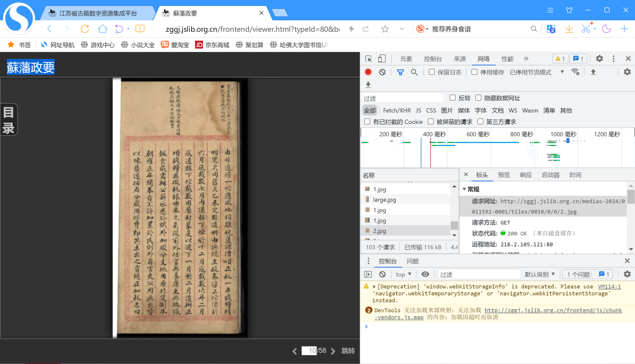Open the 响应 tab for the request
The image size is (635, 364).
coord(526,175)
